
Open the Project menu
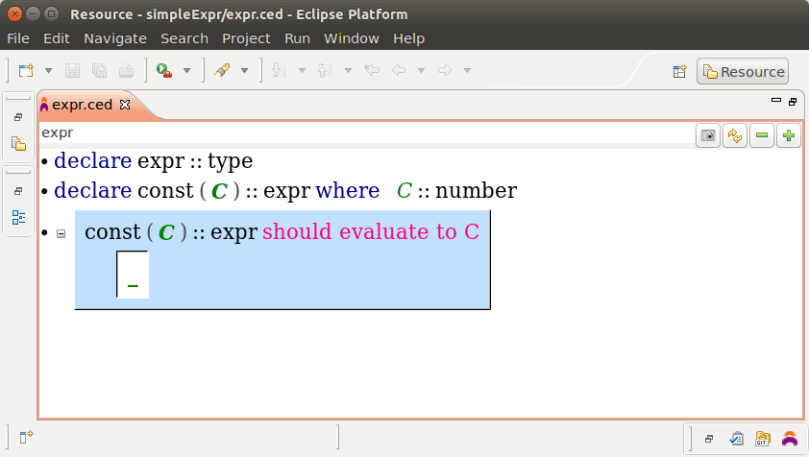[x=246, y=38]
